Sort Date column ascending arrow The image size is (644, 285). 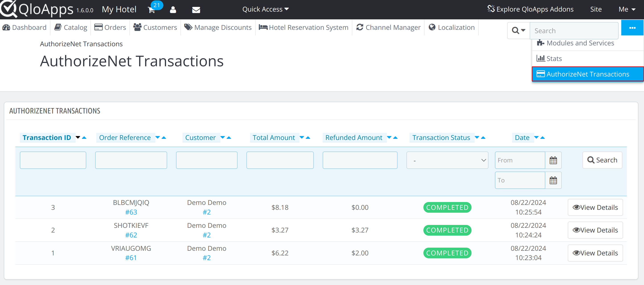(543, 137)
